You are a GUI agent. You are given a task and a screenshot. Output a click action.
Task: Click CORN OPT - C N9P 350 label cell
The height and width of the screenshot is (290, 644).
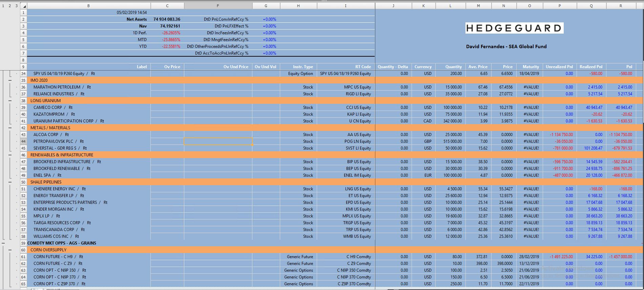tap(89, 270)
